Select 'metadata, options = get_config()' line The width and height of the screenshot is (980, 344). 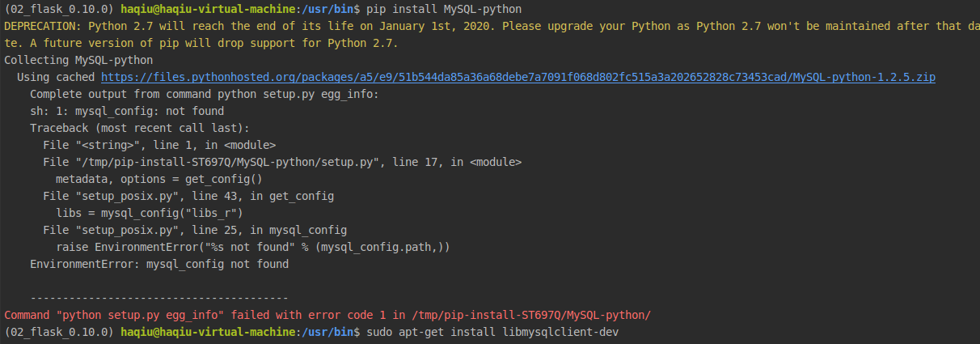tap(159, 179)
